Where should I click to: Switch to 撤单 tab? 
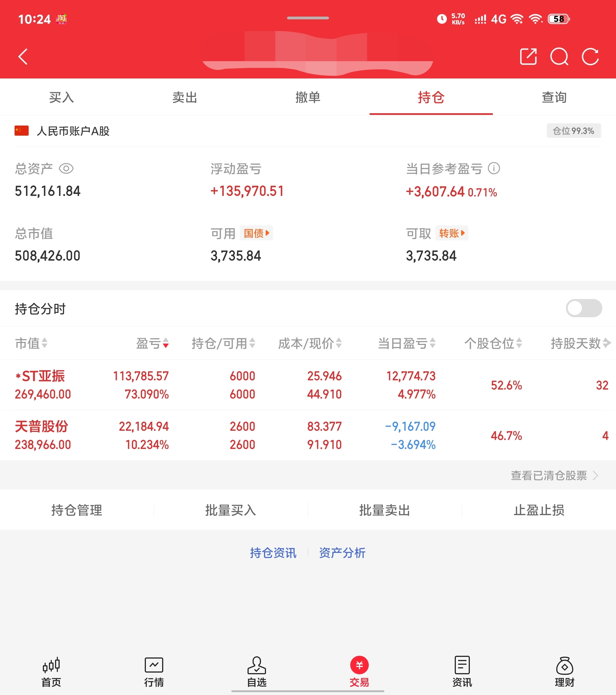click(x=308, y=98)
